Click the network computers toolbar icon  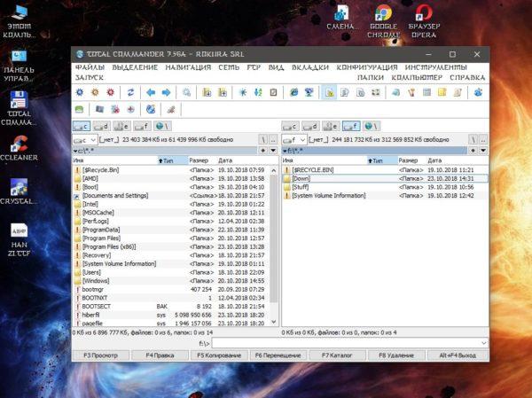point(309,92)
